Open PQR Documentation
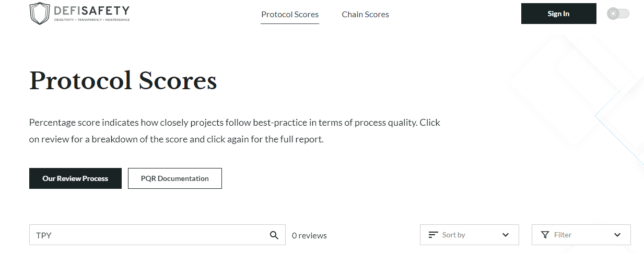This screenshot has height=253, width=644. (175, 178)
